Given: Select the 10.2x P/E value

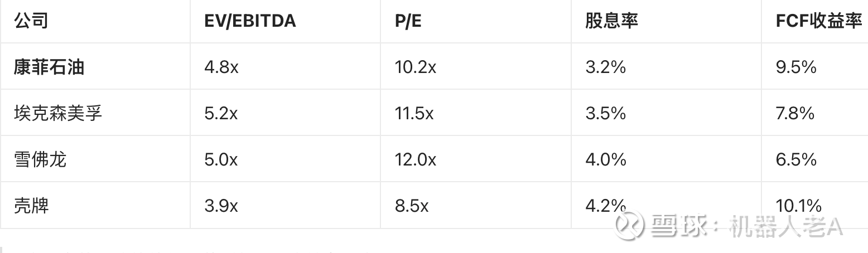Looking at the screenshot, I should pyautogui.click(x=416, y=67).
